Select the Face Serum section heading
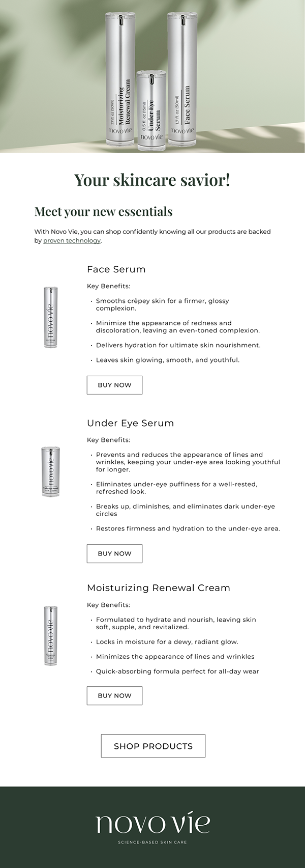The image size is (305, 868). pyautogui.click(x=116, y=269)
